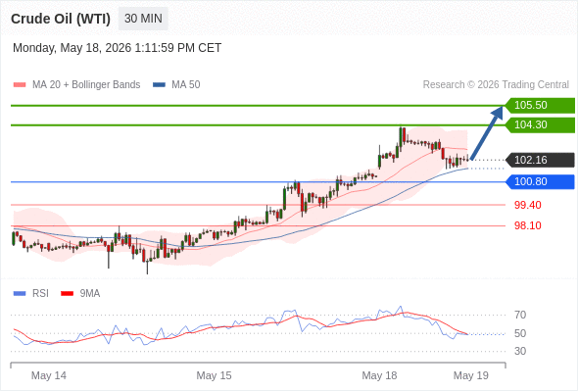Click the Crude Oil (WTI) title
The height and width of the screenshot is (392, 578).
[61, 19]
